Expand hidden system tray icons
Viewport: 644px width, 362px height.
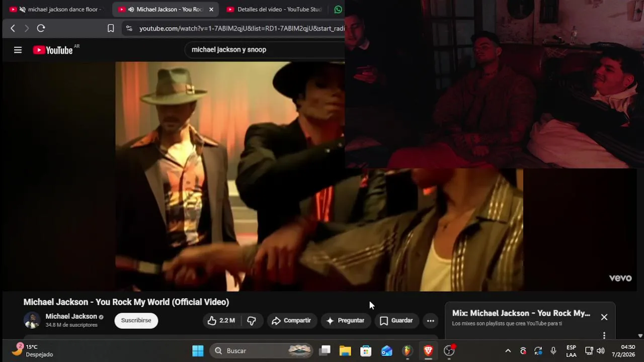(508, 350)
